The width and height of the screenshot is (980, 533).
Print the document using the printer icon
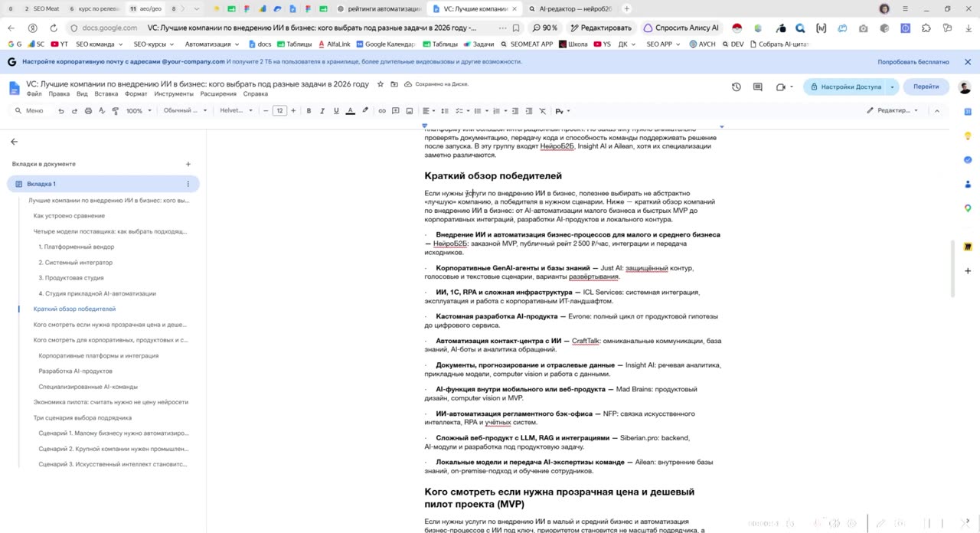tap(88, 111)
